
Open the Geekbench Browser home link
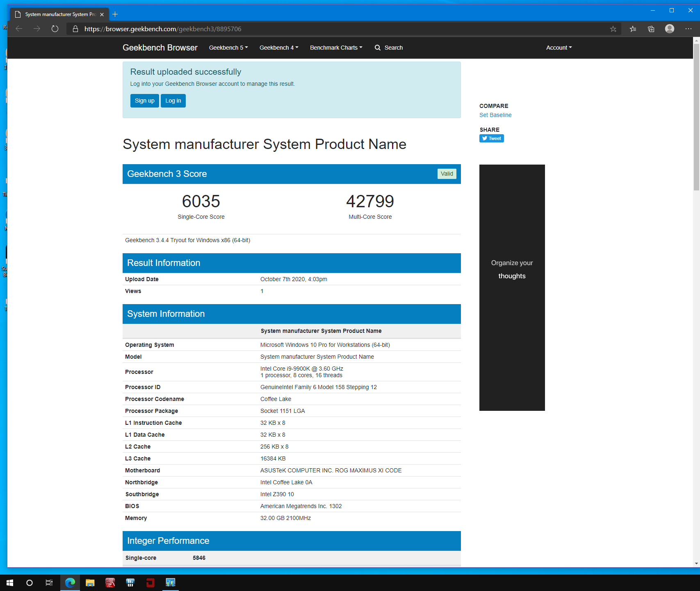coord(160,48)
